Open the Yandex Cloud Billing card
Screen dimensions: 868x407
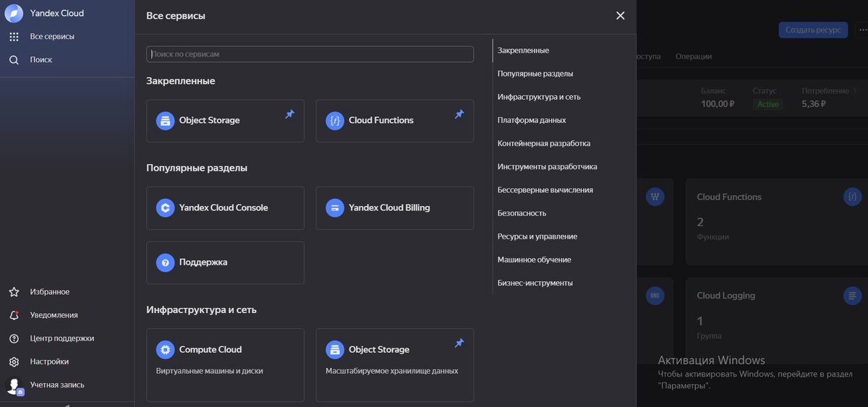coord(395,208)
